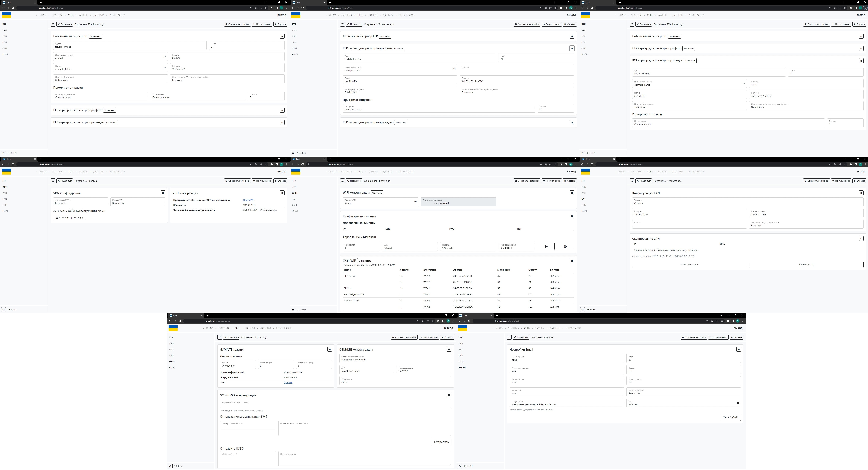Select WIFI sidebar item in GSM/LTE window

tap(171, 349)
